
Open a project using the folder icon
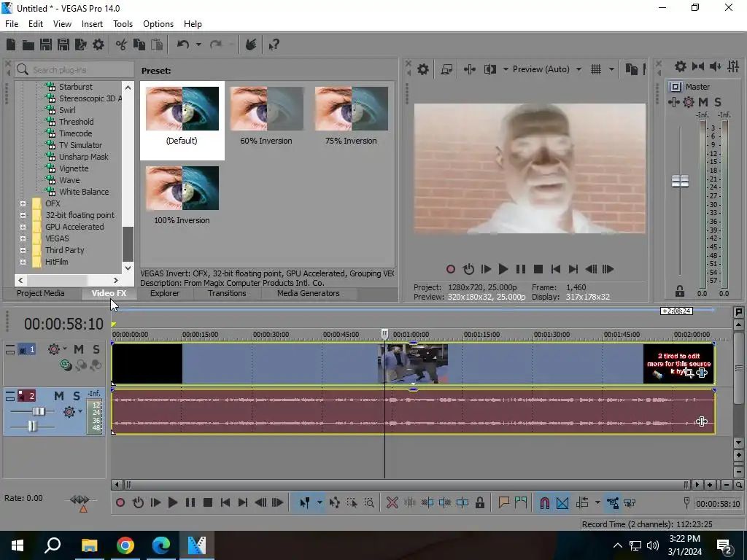click(28, 44)
